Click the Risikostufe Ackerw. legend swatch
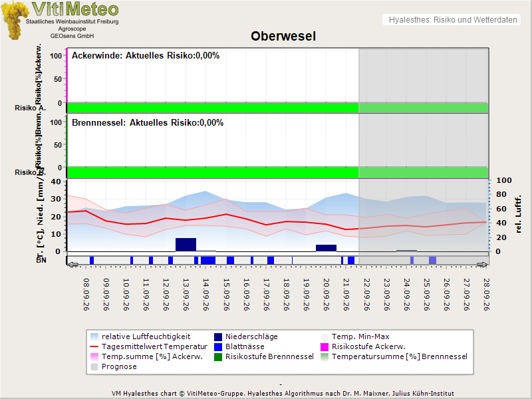This screenshot has height=399, width=532. tap(325, 346)
